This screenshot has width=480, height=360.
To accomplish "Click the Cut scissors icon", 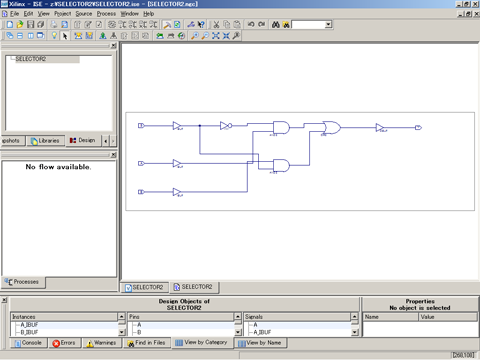I will point(216,24).
